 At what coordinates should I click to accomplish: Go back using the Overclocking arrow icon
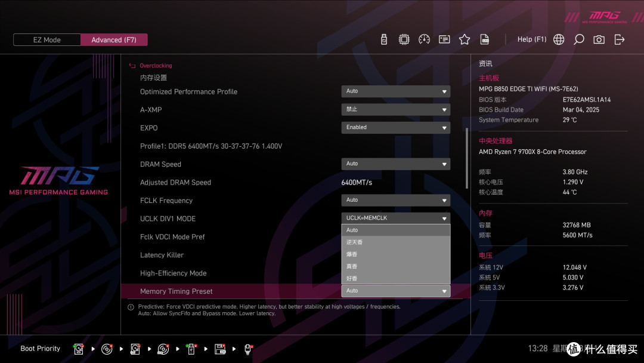(132, 65)
